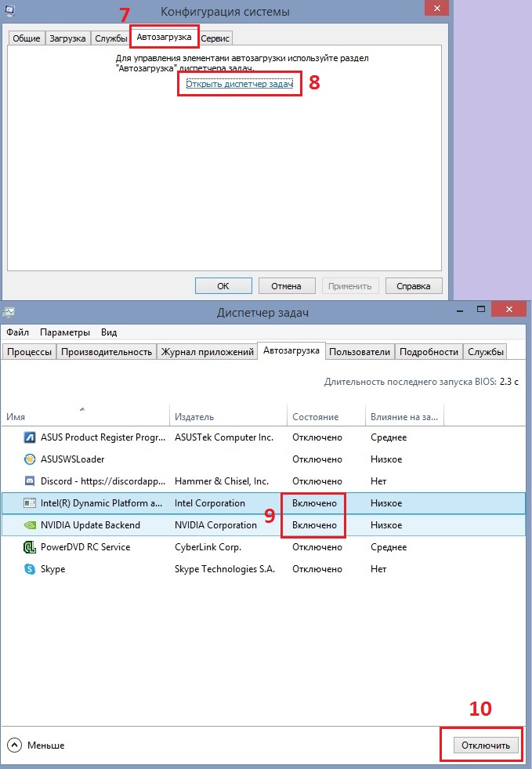Open the Службы tab in Task Manager
This screenshot has width=532, height=769.
point(486,352)
